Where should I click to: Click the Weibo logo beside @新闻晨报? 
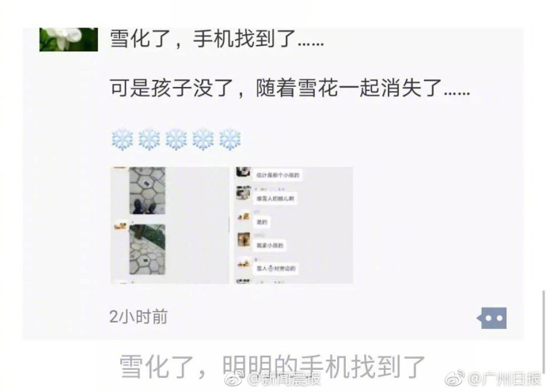[235, 378]
